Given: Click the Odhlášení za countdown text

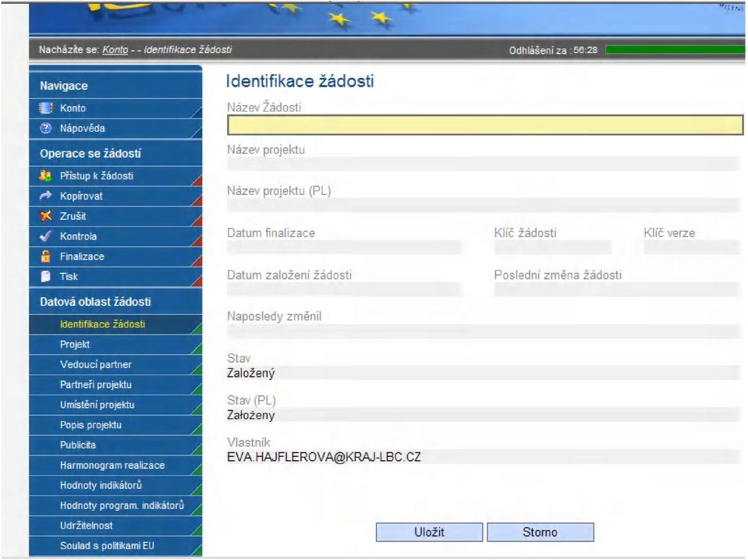Looking at the screenshot, I should tap(553, 50).
